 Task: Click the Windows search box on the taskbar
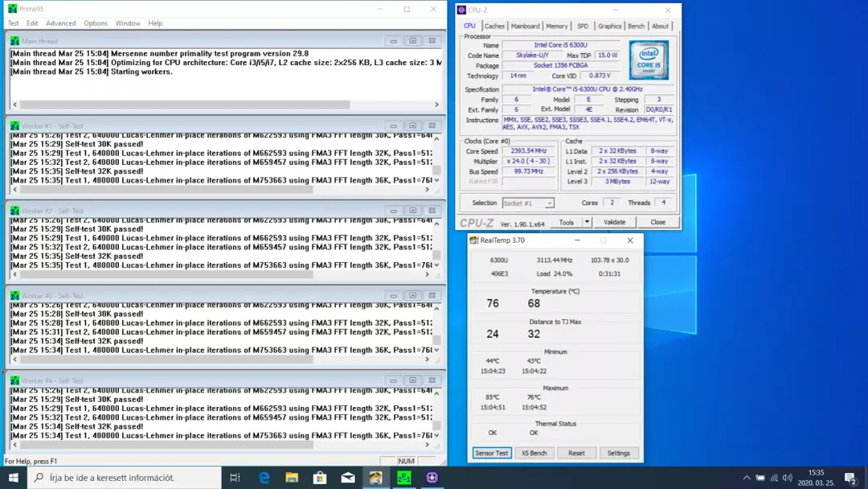[125, 478]
